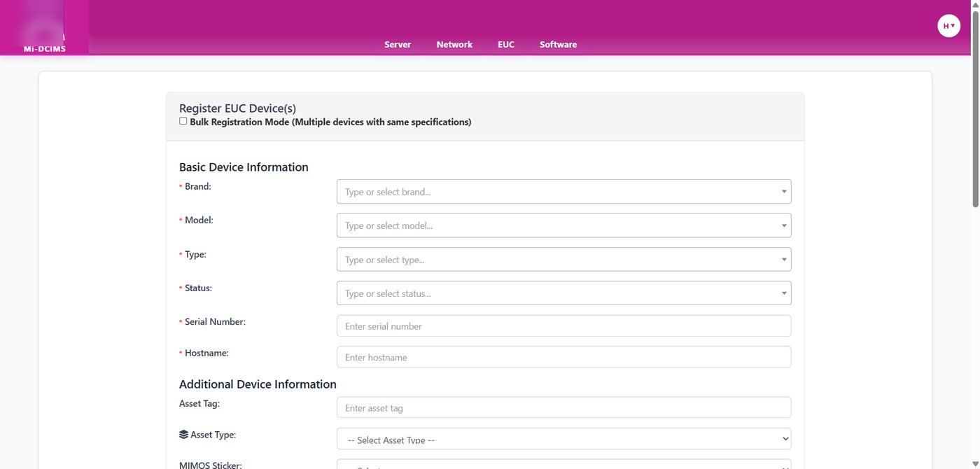Click the 'Status:' field label
The width and height of the screenshot is (980, 469).
[x=198, y=288]
